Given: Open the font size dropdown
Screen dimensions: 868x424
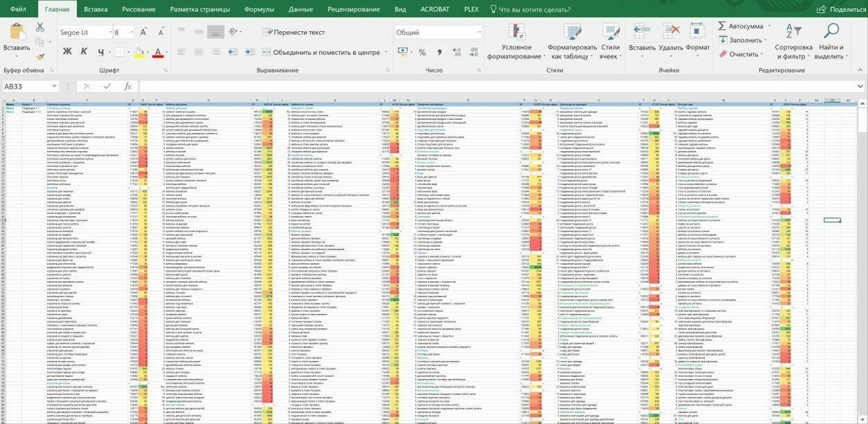Looking at the screenshot, I should [131, 33].
